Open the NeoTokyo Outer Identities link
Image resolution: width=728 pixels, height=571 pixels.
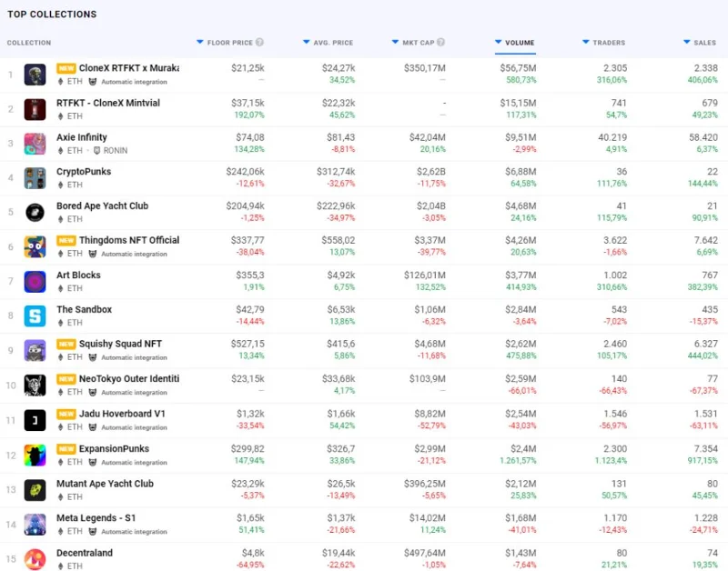(129, 379)
